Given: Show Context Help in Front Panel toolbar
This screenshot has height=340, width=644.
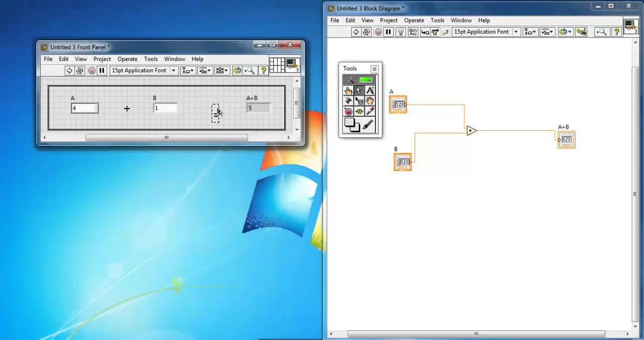Looking at the screenshot, I should pos(263,70).
